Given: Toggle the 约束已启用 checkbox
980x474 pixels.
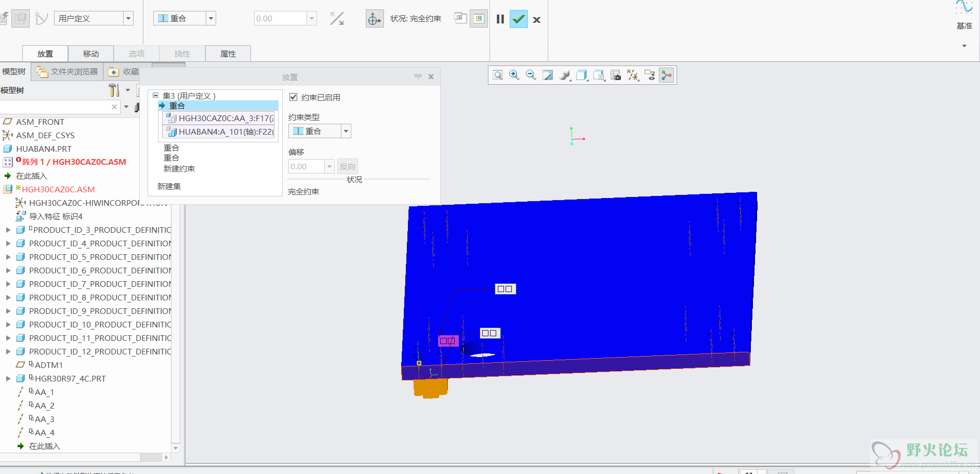Looking at the screenshot, I should 293,97.
